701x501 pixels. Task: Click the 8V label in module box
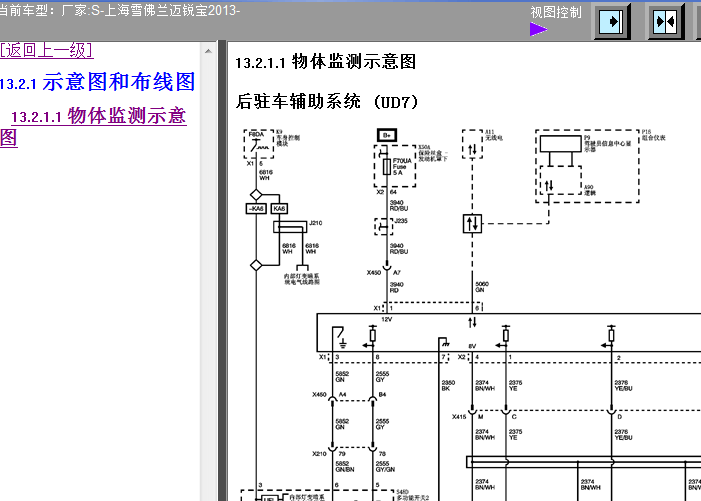pos(472,346)
